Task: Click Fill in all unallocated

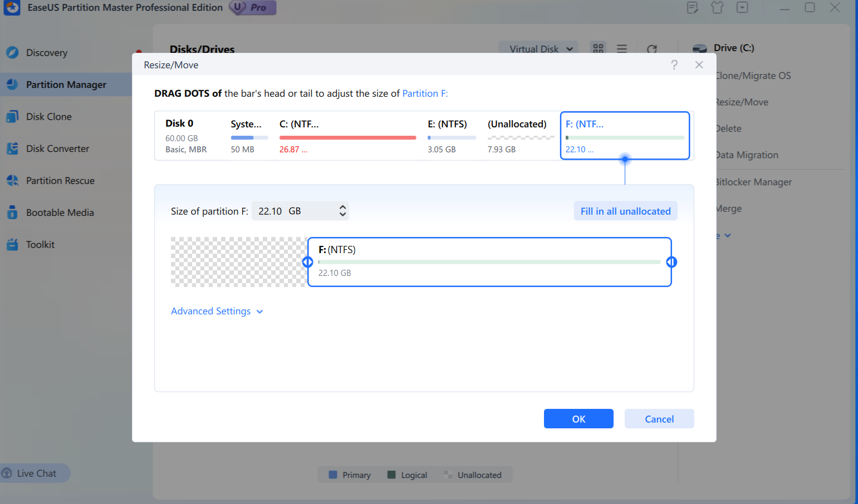Action: 625,211
